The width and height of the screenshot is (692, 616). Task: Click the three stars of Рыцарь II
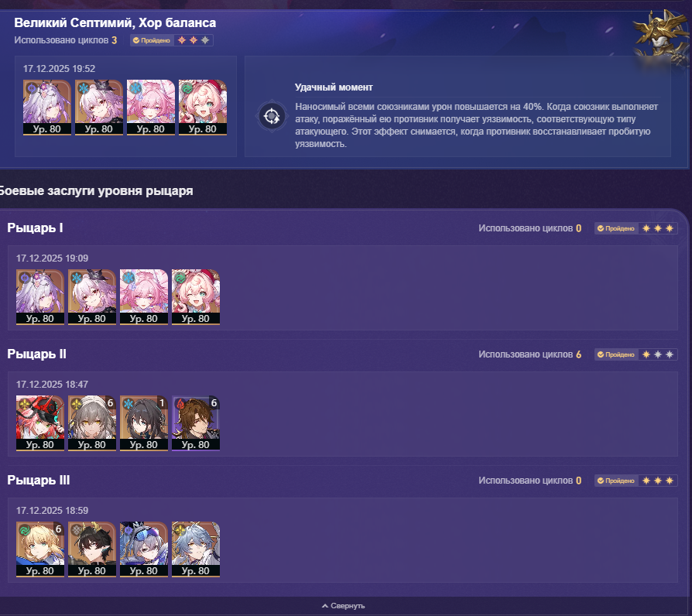click(x=658, y=354)
